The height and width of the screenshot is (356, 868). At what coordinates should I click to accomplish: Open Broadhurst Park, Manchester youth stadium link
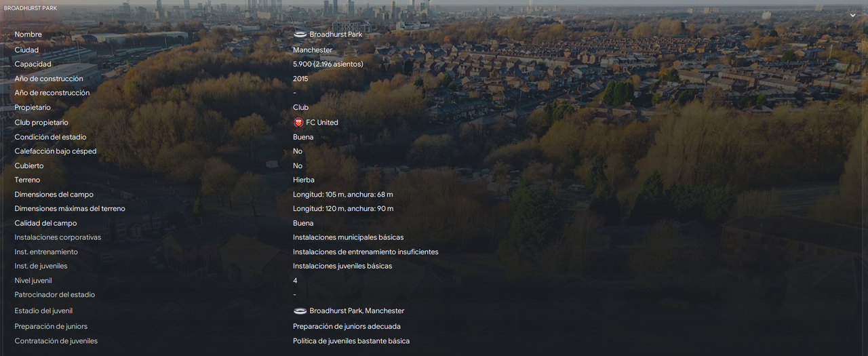pos(357,311)
